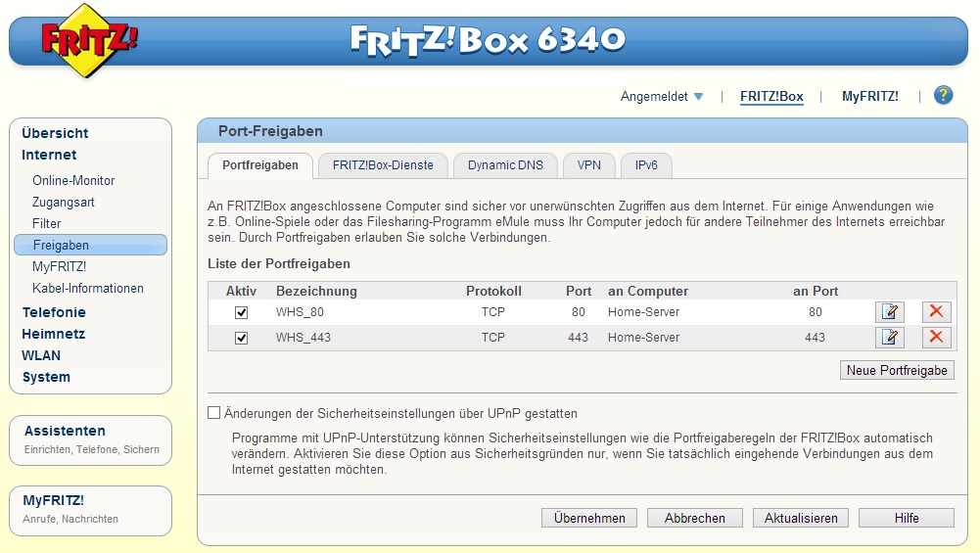Click Home-Server in the WHS_443 row
The width and height of the screenshot is (980, 553).
(x=644, y=338)
